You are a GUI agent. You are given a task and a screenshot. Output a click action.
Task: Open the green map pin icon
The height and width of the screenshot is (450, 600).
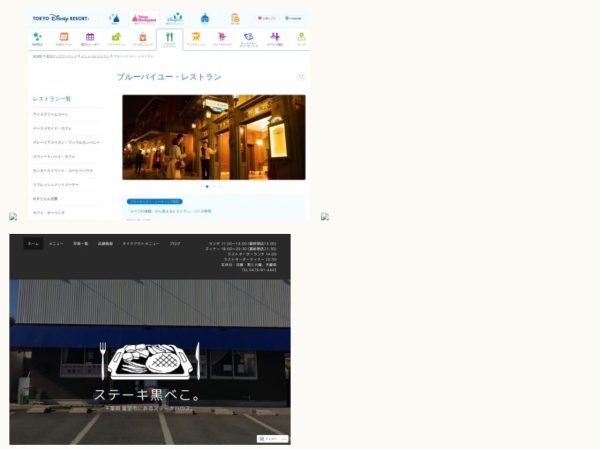point(302,39)
